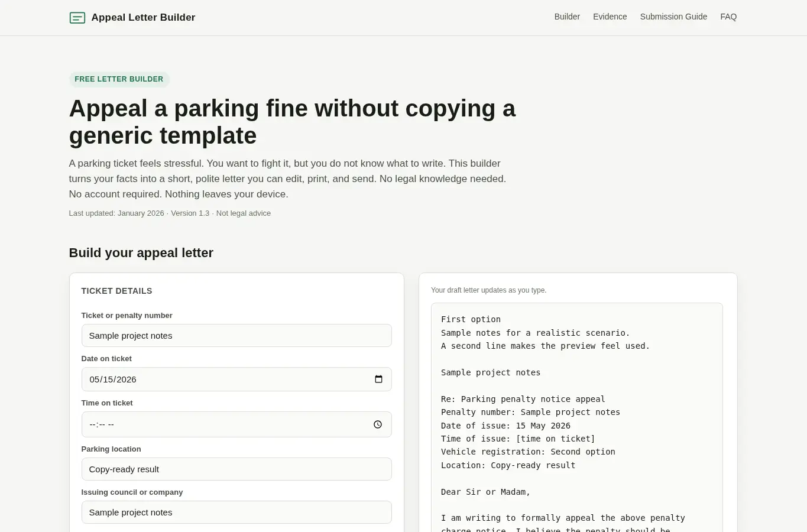Focus the Parking location field

click(x=236, y=469)
